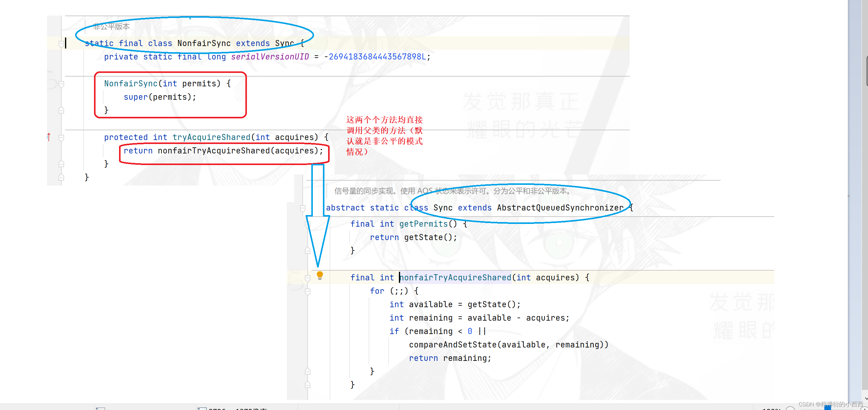Viewport: 868px width, 410px height.
Task: Collapse the NonfairSync(int permits) constructor fold
Action: [61, 84]
